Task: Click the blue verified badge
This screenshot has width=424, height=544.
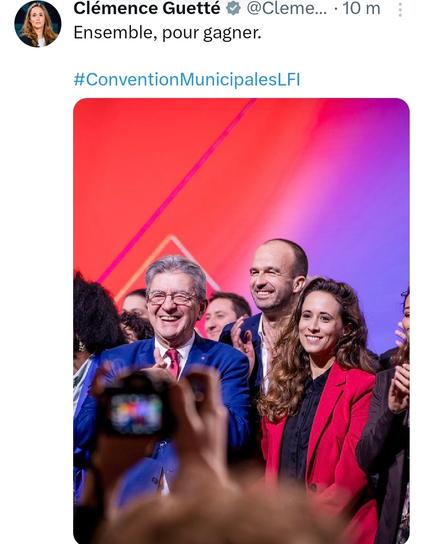Action: coord(234,8)
